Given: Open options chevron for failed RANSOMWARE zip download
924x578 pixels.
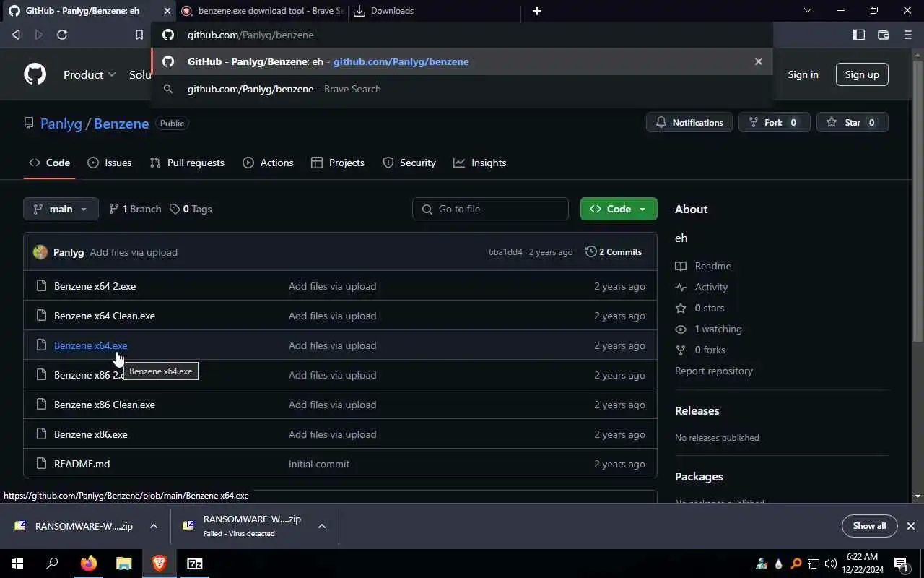Looking at the screenshot, I should pyautogui.click(x=322, y=526).
